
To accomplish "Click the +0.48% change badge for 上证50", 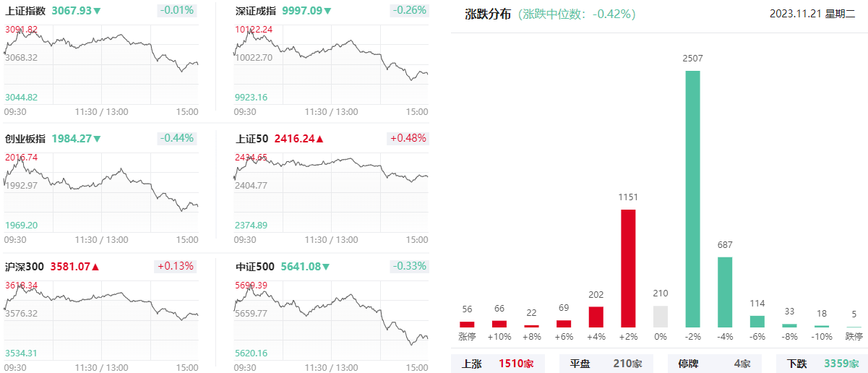I will click(408, 138).
